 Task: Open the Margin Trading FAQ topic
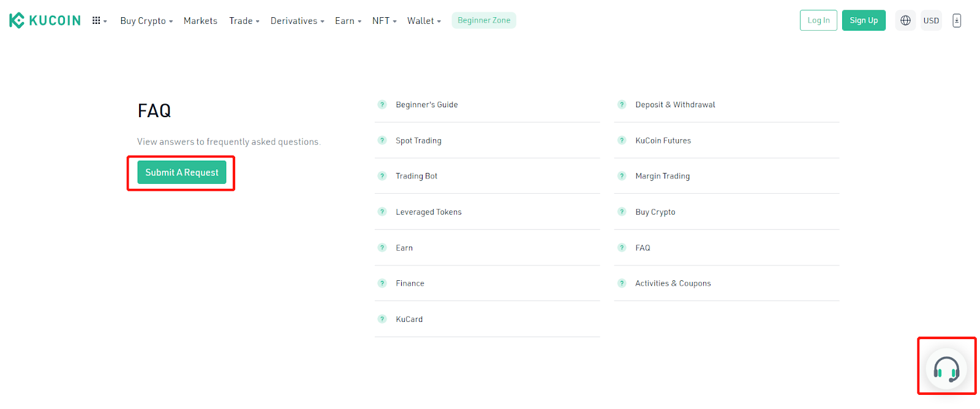click(x=662, y=176)
